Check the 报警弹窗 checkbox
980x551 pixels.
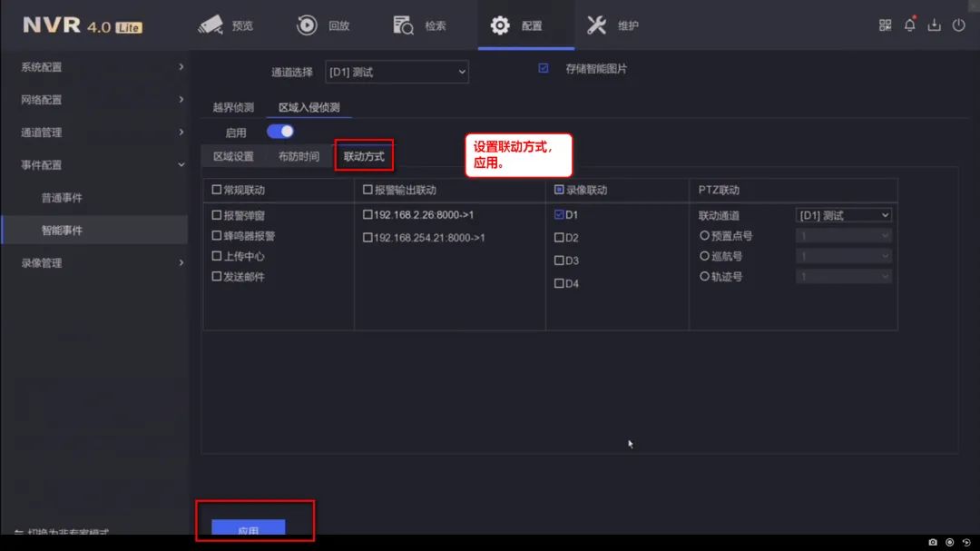click(x=217, y=216)
